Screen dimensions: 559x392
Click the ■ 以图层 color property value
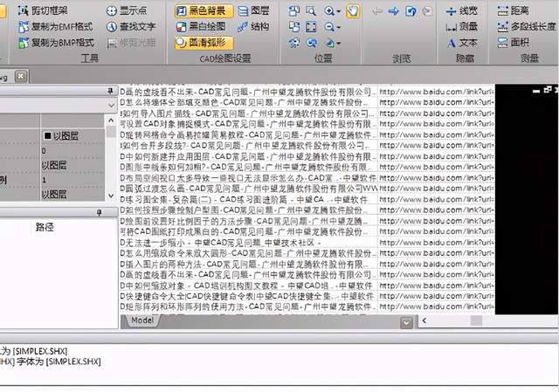(x=60, y=136)
